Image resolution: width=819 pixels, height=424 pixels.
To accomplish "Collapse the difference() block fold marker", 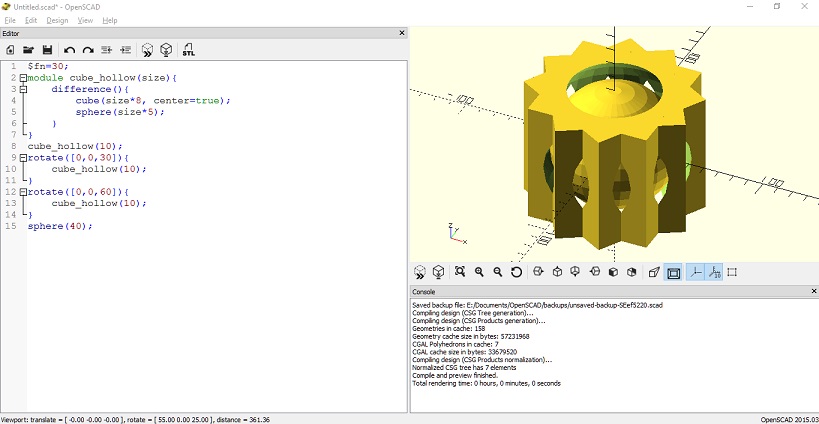I will (x=23, y=89).
